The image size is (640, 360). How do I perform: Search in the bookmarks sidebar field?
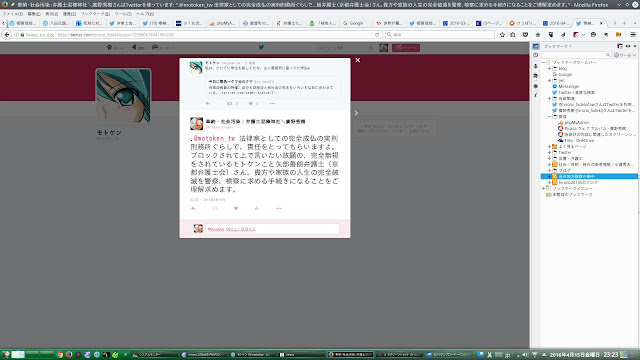pyautogui.click(x=576, y=55)
